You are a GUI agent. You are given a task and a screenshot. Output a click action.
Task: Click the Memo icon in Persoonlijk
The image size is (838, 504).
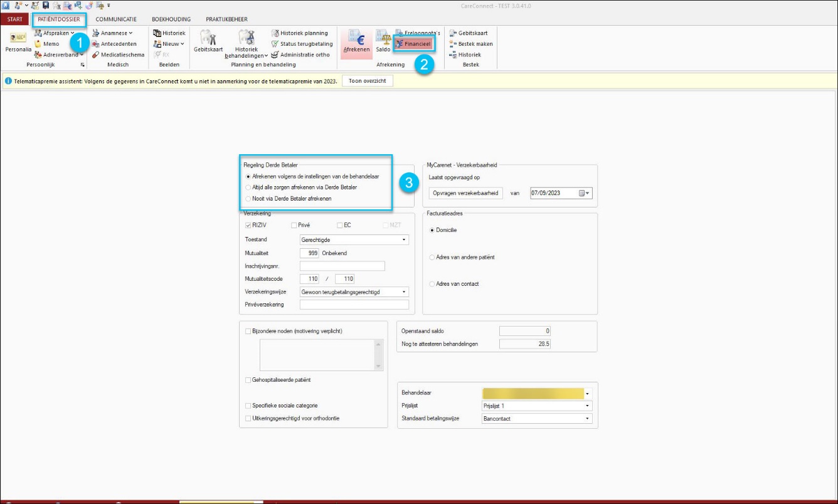pyautogui.click(x=38, y=44)
